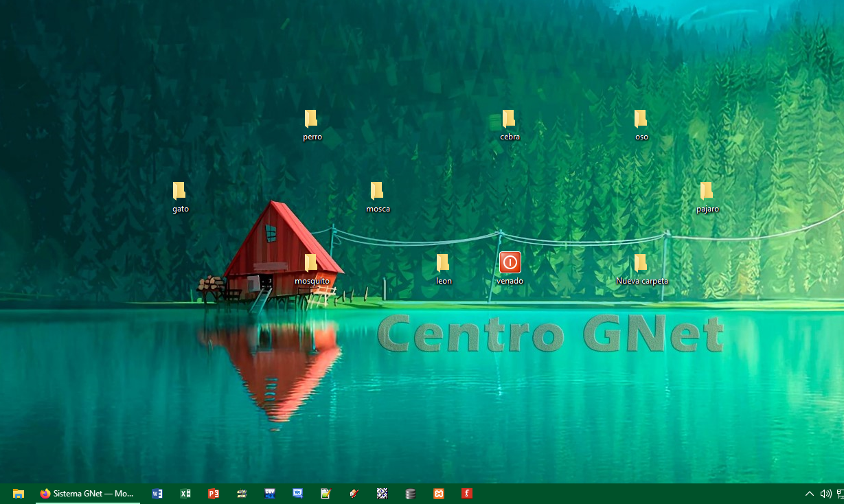Open the Notepad++ taskbar icon
Screen dimensions: 844x504
point(326,494)
